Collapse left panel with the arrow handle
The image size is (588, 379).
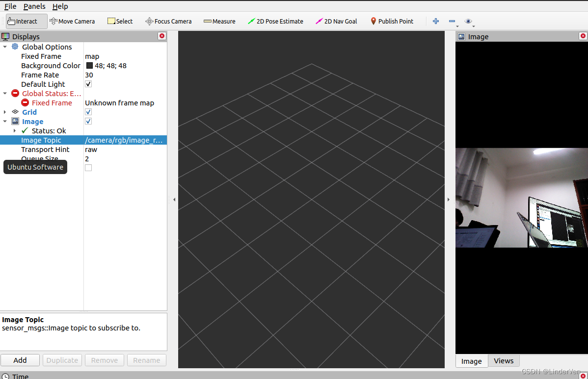point(174,200)
